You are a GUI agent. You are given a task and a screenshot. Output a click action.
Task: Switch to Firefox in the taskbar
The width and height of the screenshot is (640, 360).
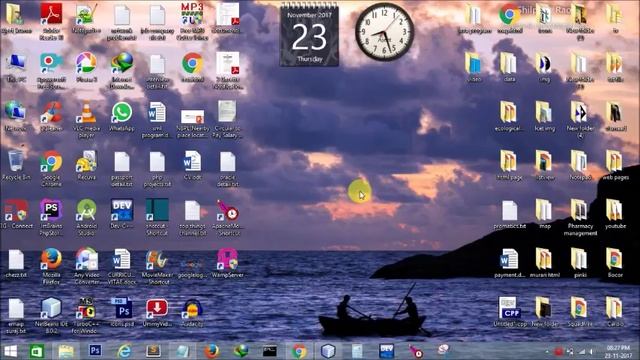(x=211, y=351)
